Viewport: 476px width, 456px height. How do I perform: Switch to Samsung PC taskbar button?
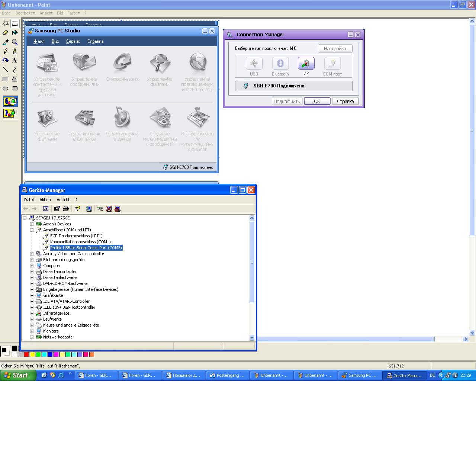click(360, 375)
